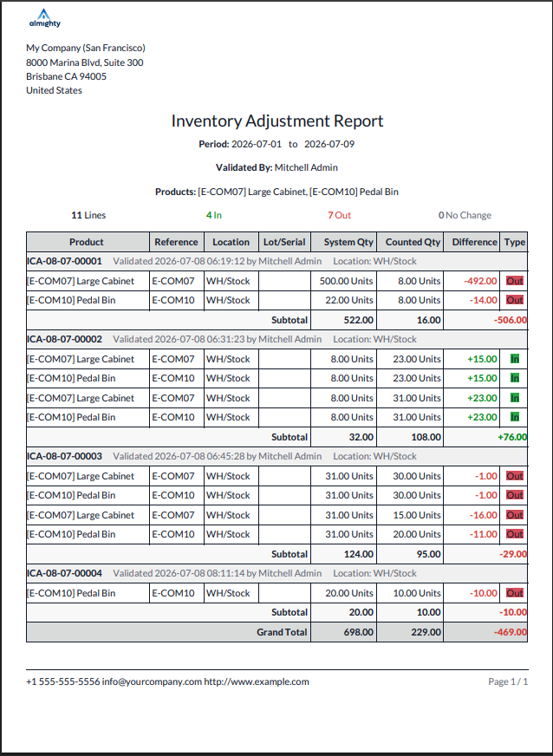
Task: Click the subtotal system quantity 32.00
Action: 361,437
